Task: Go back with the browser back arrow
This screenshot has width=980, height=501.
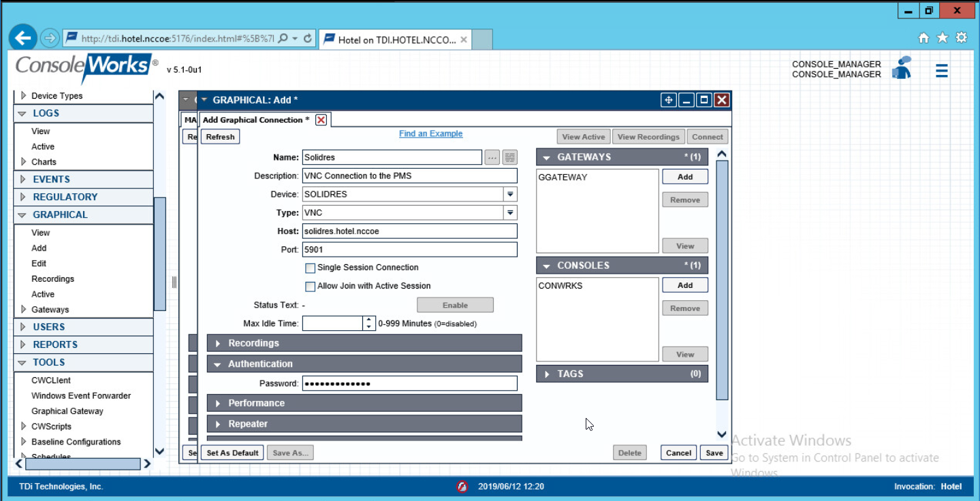Action: coord(22,37)
